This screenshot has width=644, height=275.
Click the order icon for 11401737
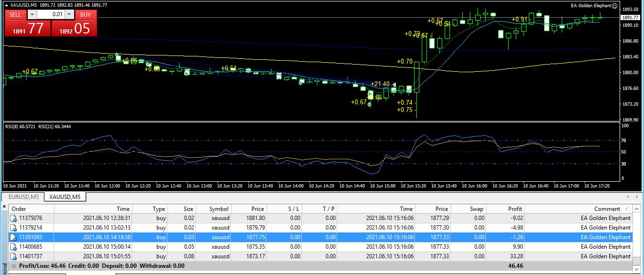13,256
